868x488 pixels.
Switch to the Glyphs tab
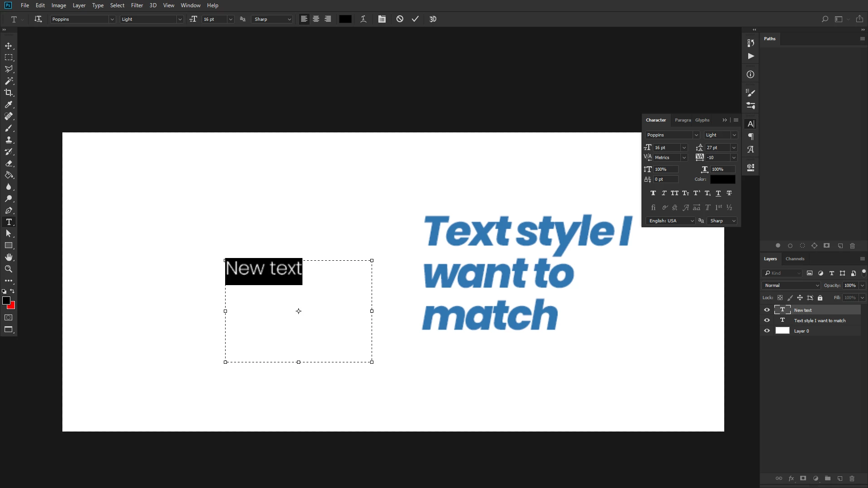[x=702, y=120]
